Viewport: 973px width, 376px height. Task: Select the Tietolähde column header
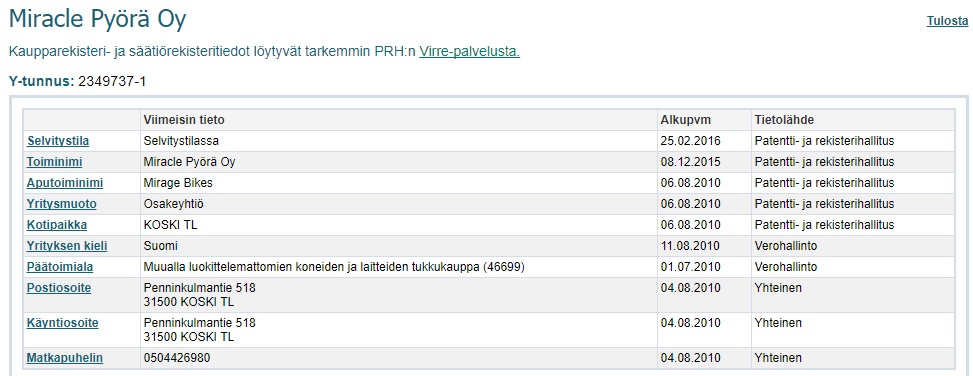pos(784,120)
